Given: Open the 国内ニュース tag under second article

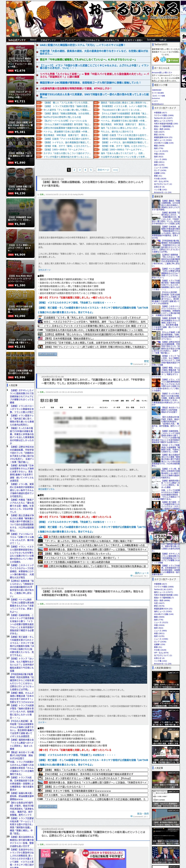Looking at the screenshot, I should coord(142,573).
